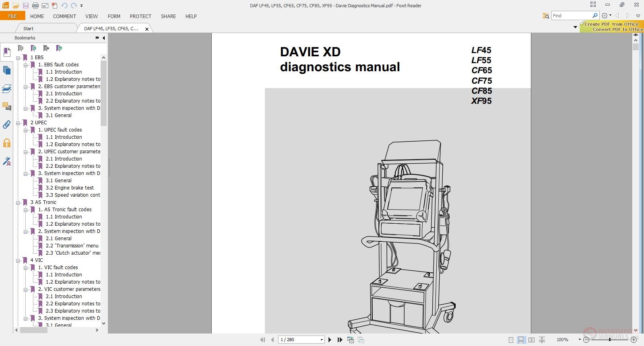
Task: Select Single Page view mode
Action: coord(511,340)
